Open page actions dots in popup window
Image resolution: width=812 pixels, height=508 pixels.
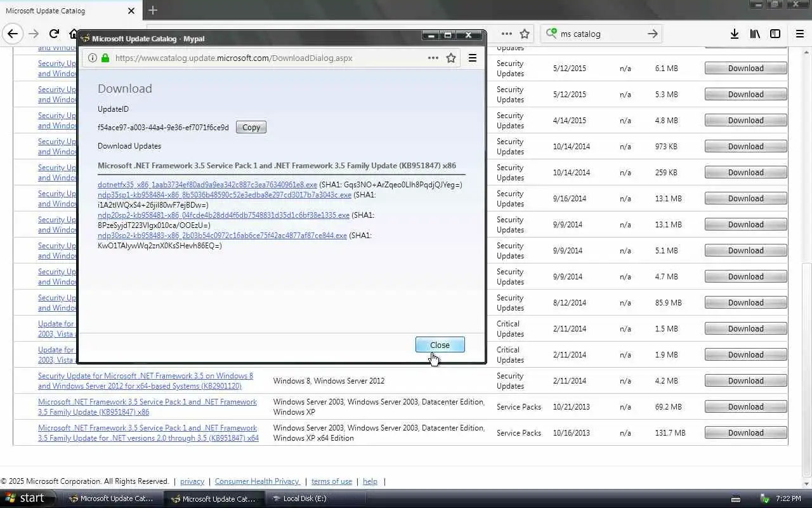click(433, 58)
